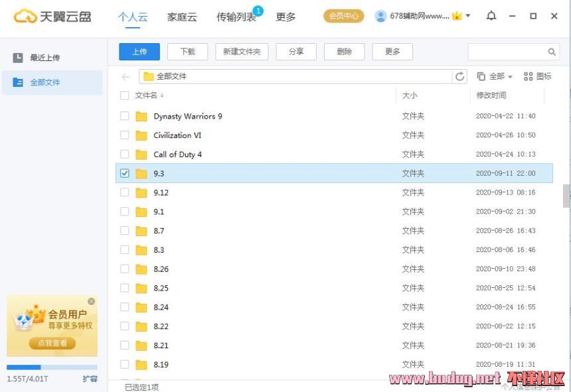Switch to the 家庭云 tab
Viewport: 571px width, 392px height.
click(x=182, y=17)
